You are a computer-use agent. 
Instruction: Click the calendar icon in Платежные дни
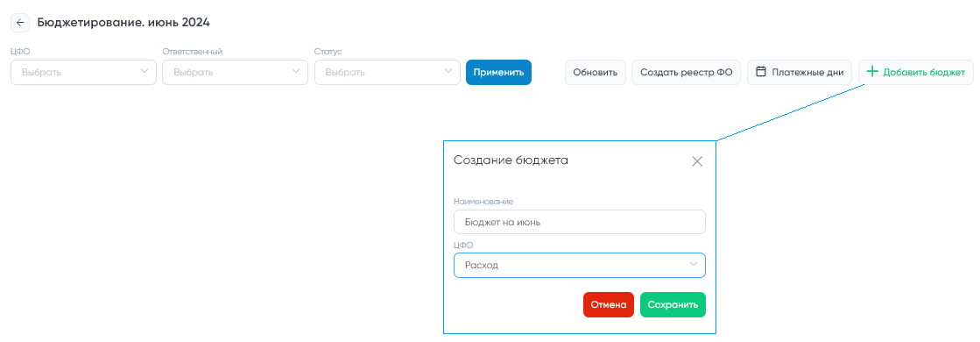pos(761,72)
